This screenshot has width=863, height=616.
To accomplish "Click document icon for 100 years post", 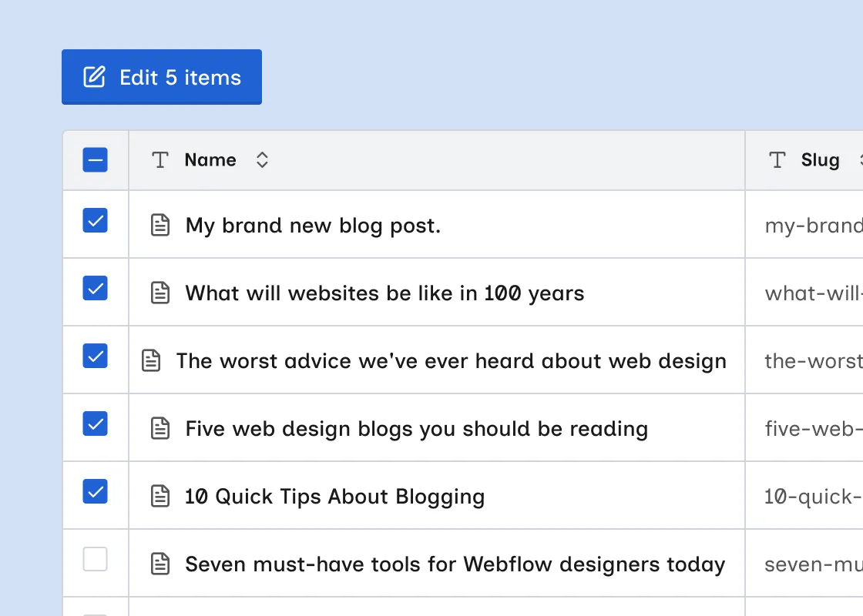I will [x=160, y=293].
